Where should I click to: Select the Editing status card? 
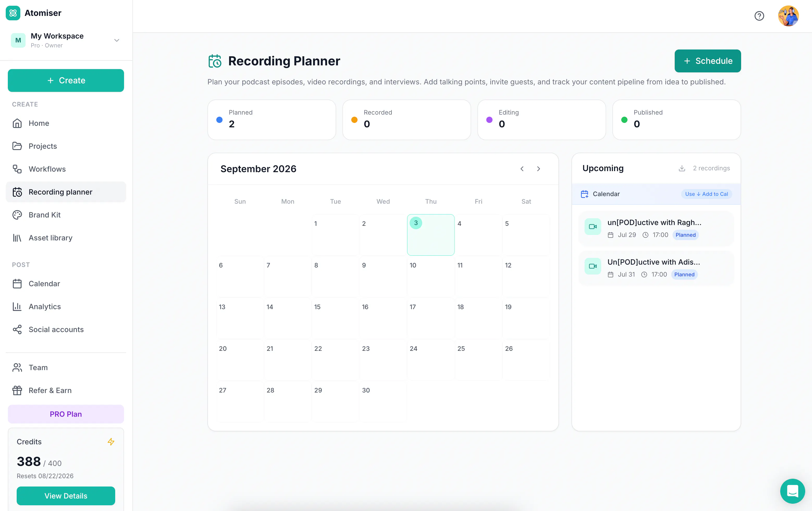pos(542,120)
